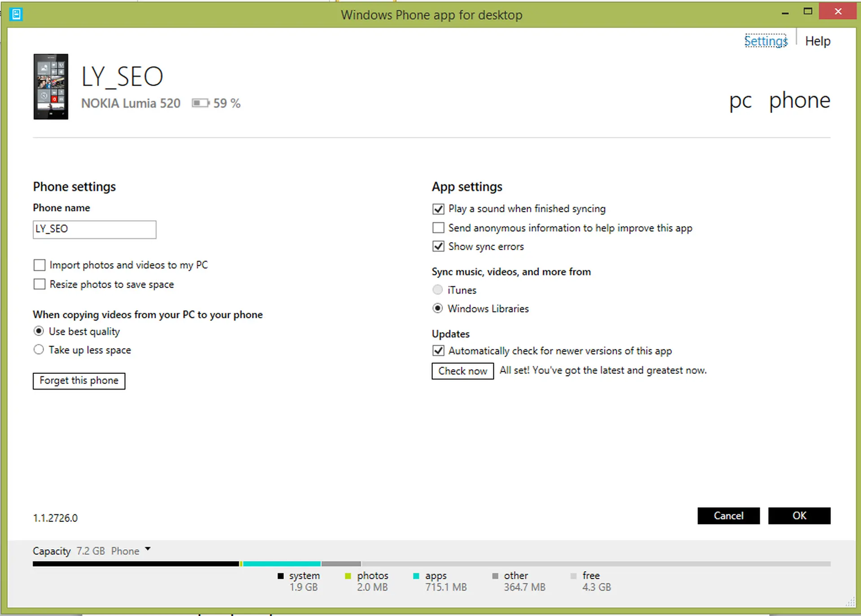Image resolution: width=861 pixels, height=616 pixels.
Task: Click the teal apps segment of capacity bar
Action: coord(282,564)
